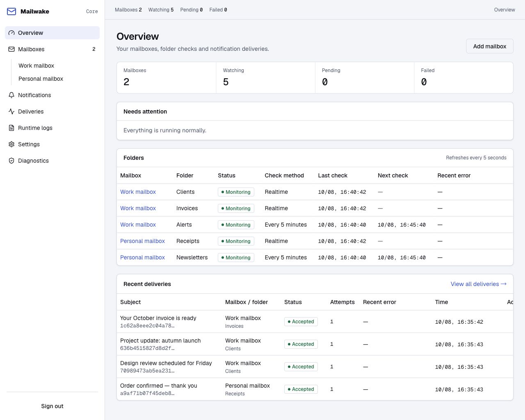Open Work mailbox link in Clients row
The image size is (525, 420).
point(138,192)
